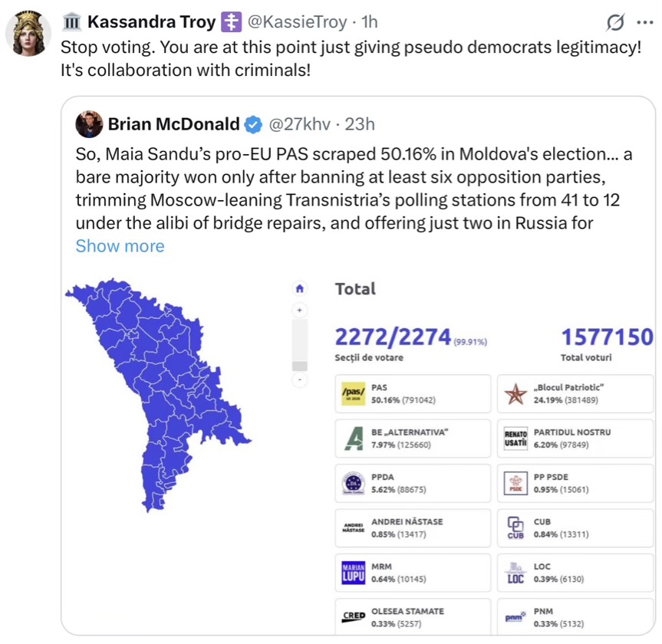Zoom out the map with minus button
Screen dimensions: 662x644
300,379
